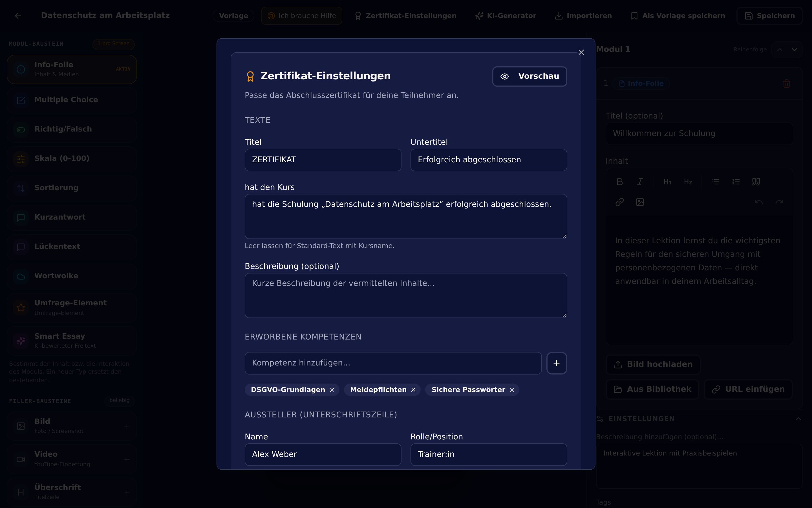The width and height of the screenshot is (812, 508).
Task: Select the Wortwolke block
Action: point(72,276)
